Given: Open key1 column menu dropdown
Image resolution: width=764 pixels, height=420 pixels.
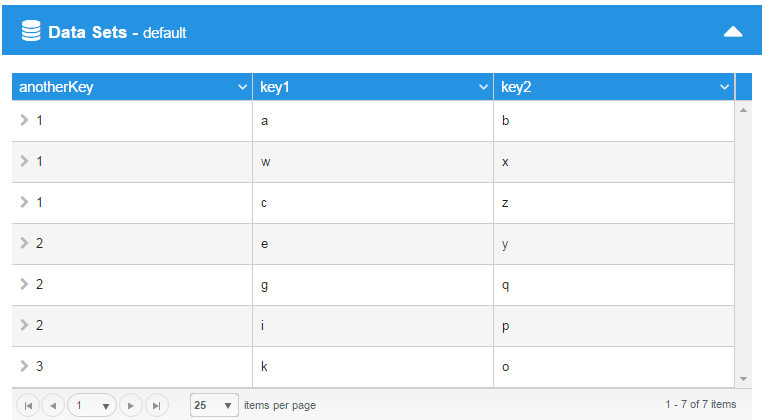Looking at the screenshot, I should [483, 87].
